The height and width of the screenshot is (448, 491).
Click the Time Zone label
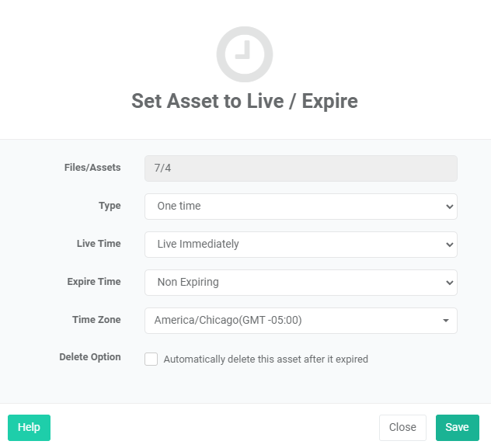97,319
